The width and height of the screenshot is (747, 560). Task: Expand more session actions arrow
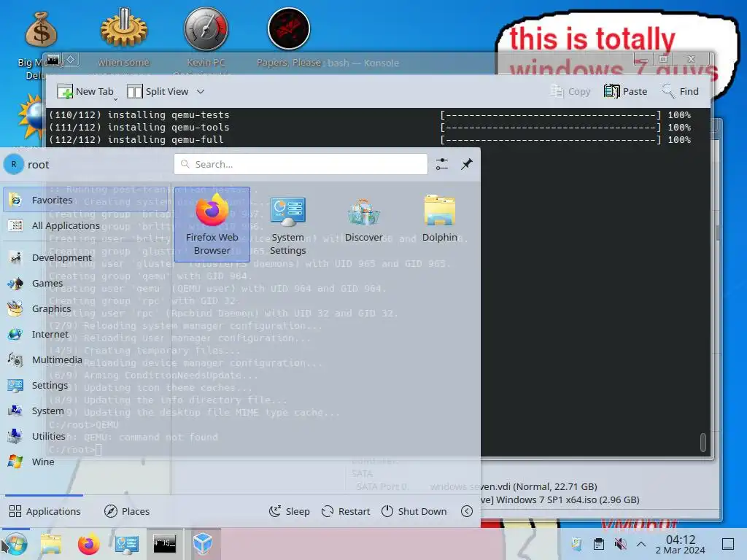[x=467, y=511]
